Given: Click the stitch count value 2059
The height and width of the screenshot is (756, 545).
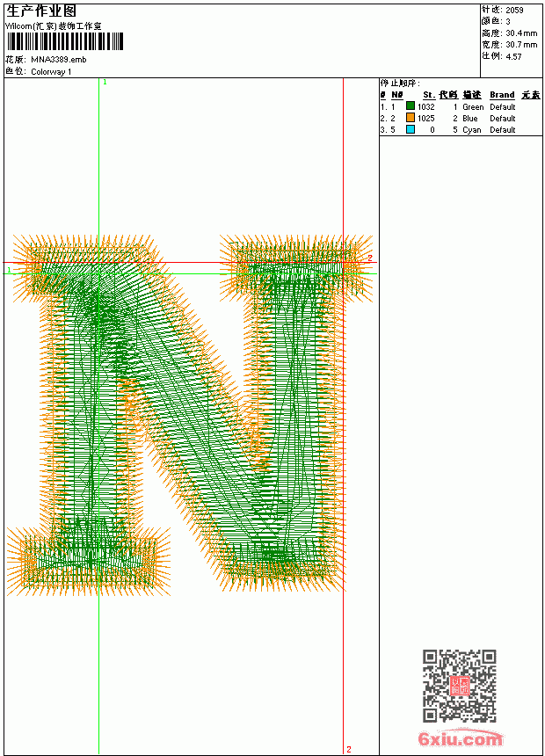Looking at the screenshot, I should click(514, 11).
